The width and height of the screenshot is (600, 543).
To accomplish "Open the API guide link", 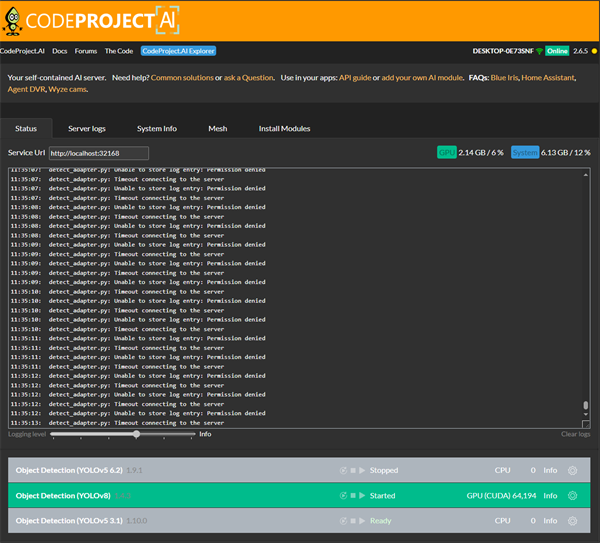I will (x=355, y=78).
